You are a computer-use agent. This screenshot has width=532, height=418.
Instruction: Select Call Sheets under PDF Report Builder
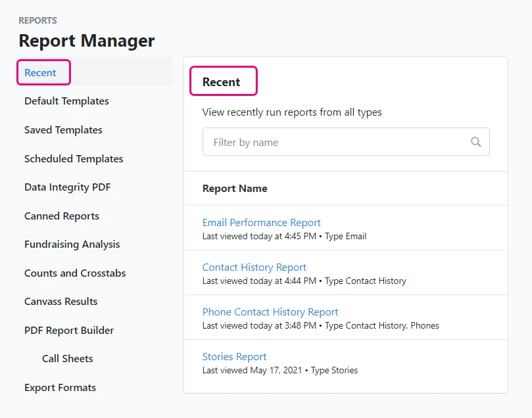coord(66,358)
